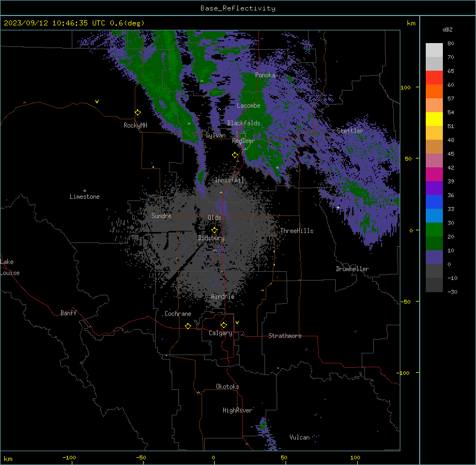
Task: Click the light blue legend swatch between 33 and 30
Action: (x=434, y=216)
